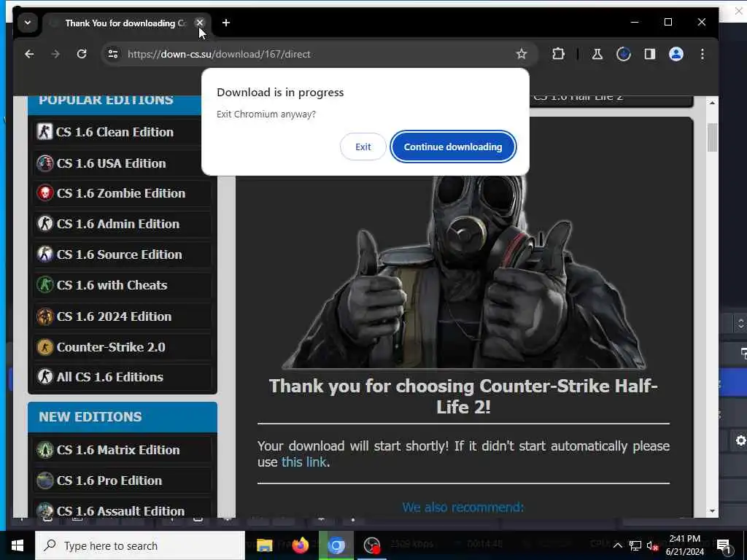
Task: Toggle the side panel icon
Action: (650, 54)
